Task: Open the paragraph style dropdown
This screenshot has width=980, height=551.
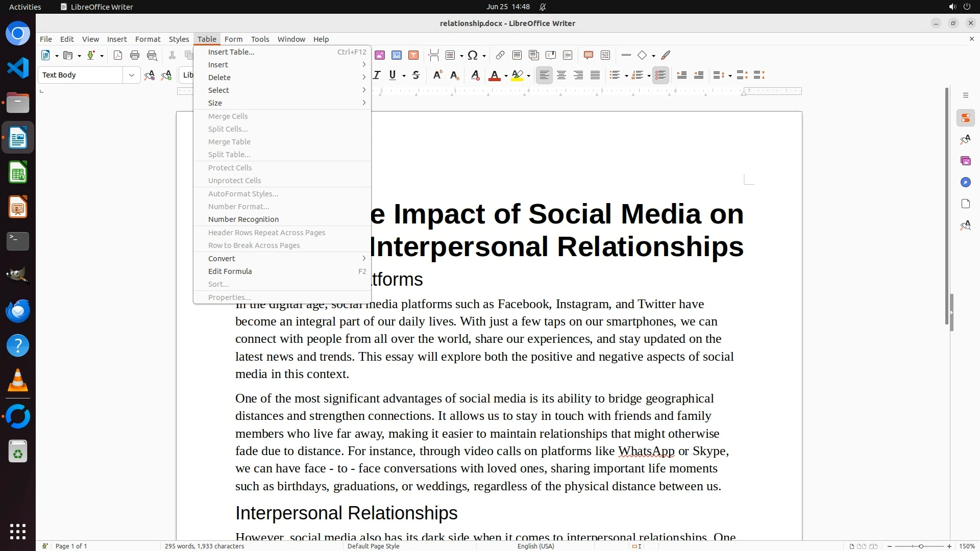Action: pos(131,75)
